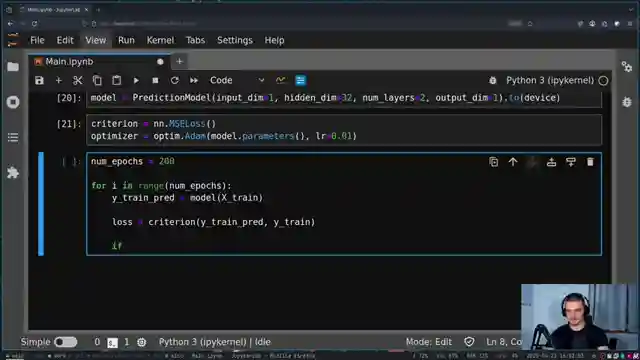Open a new launcher tab with plus
Viewport: 640px width, 360px height.
tap(179, 62)
